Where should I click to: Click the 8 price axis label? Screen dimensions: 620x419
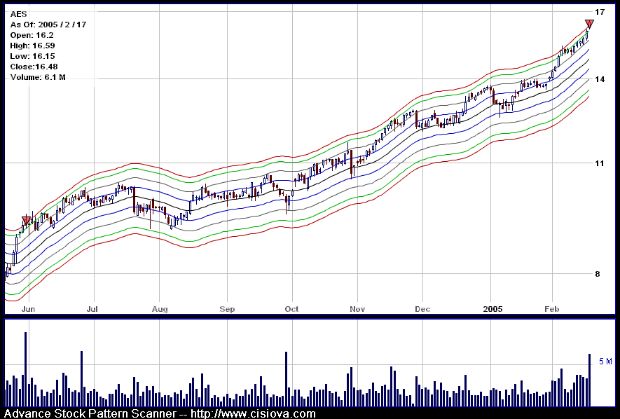[x=597, y=274]
